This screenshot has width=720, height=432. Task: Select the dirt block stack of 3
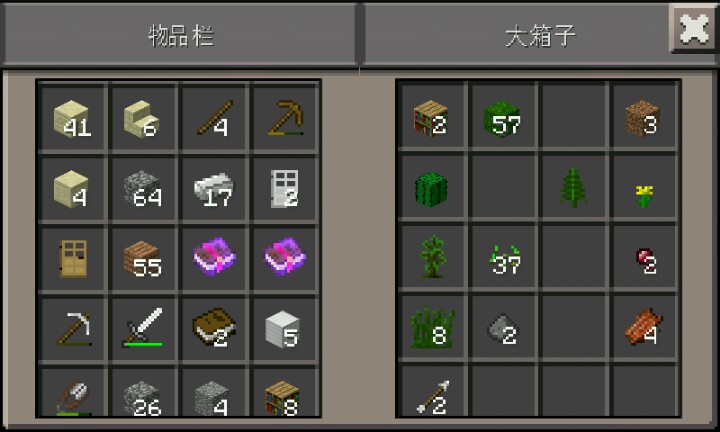[x=644, y=118]
